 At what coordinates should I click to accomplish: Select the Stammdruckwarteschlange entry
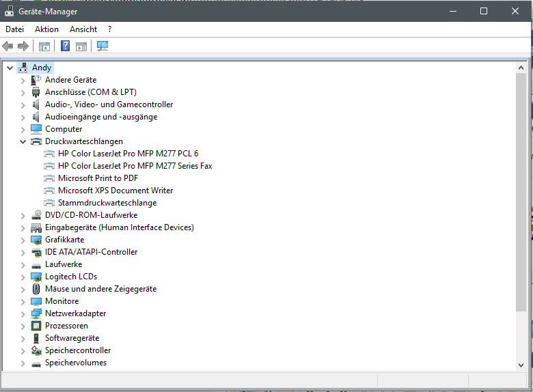coord(107,203)
